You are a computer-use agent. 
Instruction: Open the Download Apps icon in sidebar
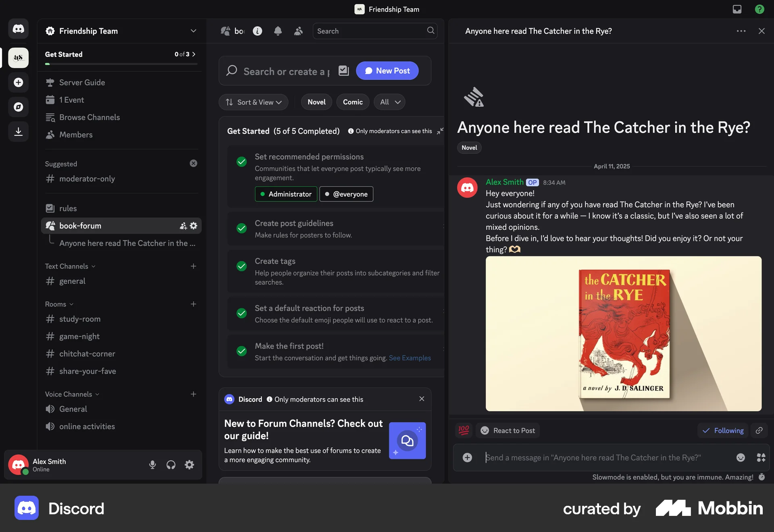18,131
